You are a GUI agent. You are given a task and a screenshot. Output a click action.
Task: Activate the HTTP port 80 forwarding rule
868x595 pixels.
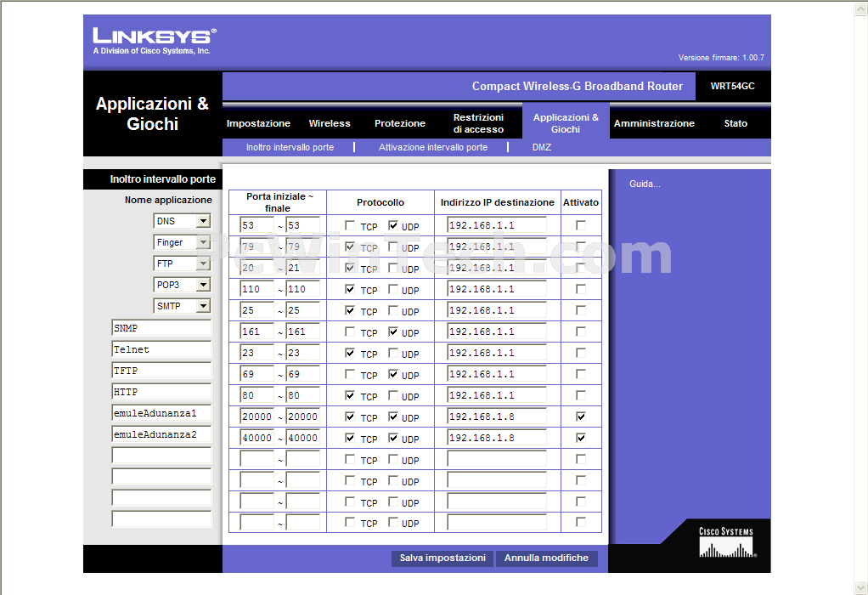click(581, 395)
